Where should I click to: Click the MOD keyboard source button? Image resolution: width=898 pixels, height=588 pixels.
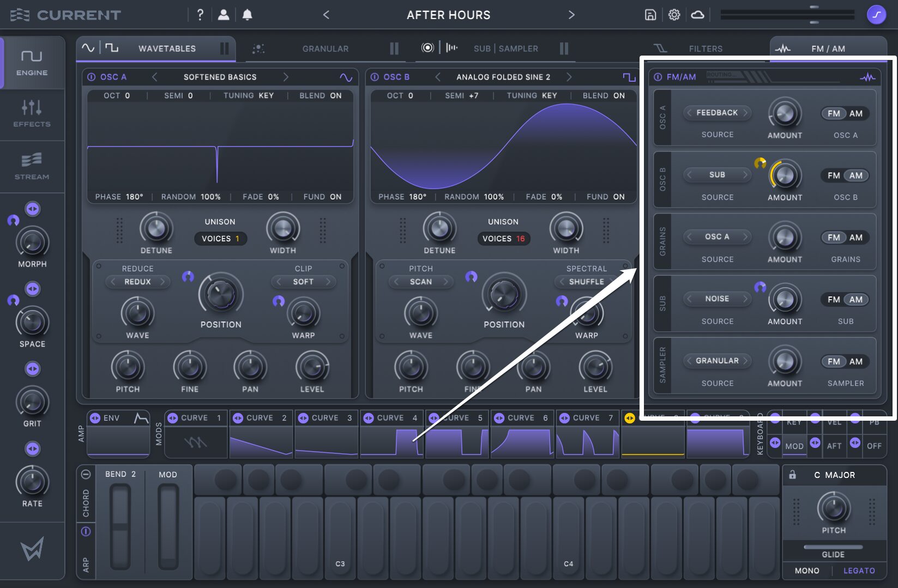(794, 446)
